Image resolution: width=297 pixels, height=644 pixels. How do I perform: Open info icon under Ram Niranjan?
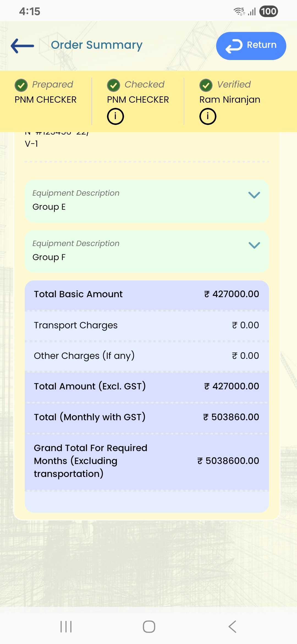pos(208,116)
